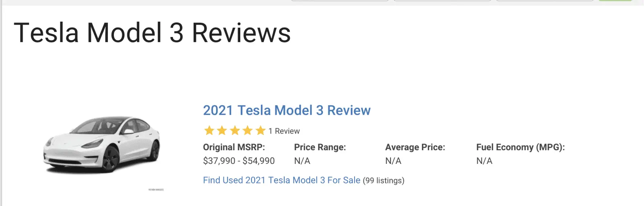Image resolution: width=644 pixels, height=206 pixels.
Task: Click the first gold rating star
Action: tap(209, 131)
